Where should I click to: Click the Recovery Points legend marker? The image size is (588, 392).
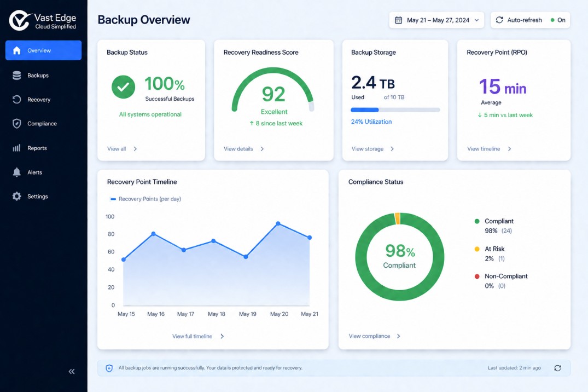[x=113, y=199]
